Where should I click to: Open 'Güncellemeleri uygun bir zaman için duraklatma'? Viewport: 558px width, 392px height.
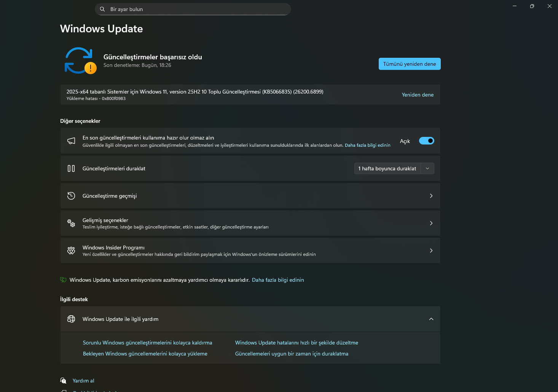point(292,354)
